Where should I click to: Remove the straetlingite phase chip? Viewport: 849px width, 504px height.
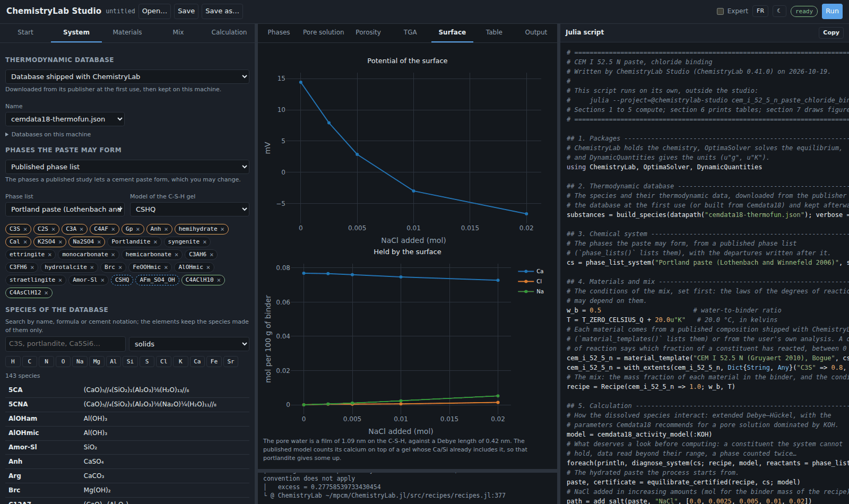tap(60, 280)
